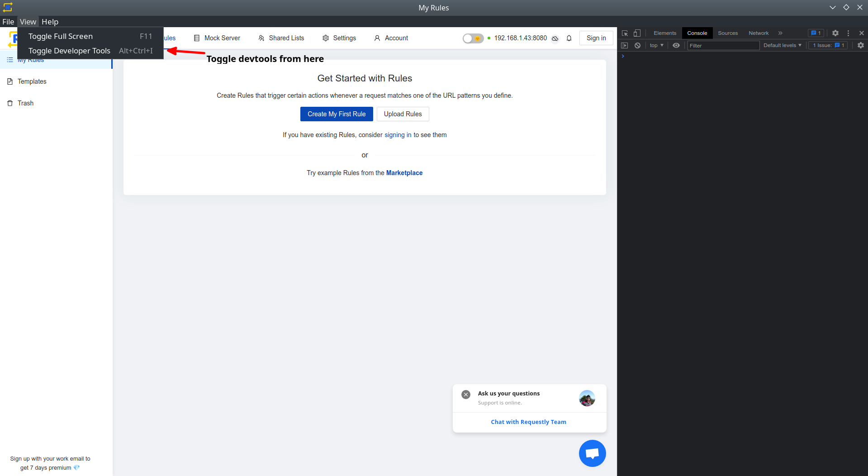This screenshot has width=868, height=476.
Task: Select Toggle Full Screen menu entry
Action: pyautogui.click(x=90, y=36)
